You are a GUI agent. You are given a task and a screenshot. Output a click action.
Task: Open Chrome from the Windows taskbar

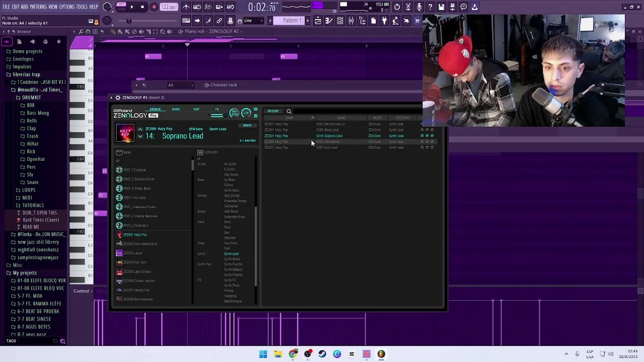[x=293, y=354]
